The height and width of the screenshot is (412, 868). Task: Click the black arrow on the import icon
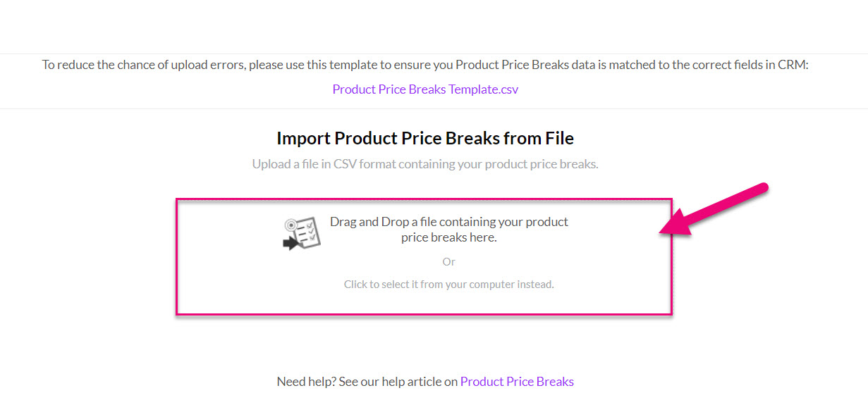tap(292, 244)
